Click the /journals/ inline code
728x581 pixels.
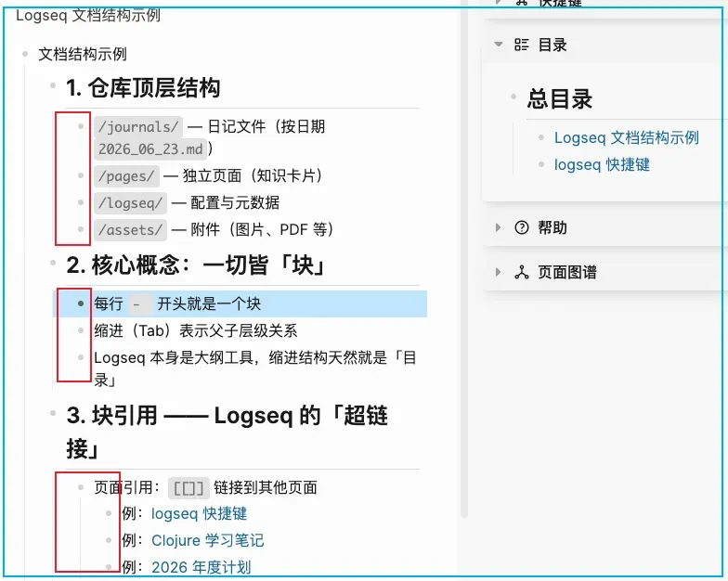coord(138,126)
